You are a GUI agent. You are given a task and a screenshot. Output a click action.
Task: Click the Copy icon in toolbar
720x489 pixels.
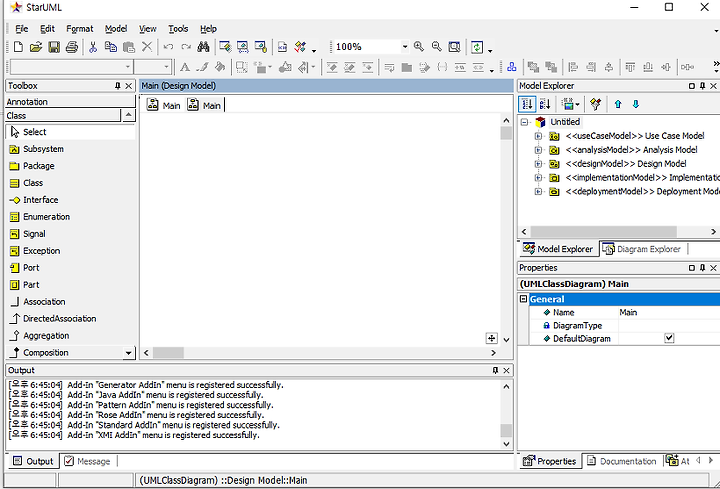[111, 47]
